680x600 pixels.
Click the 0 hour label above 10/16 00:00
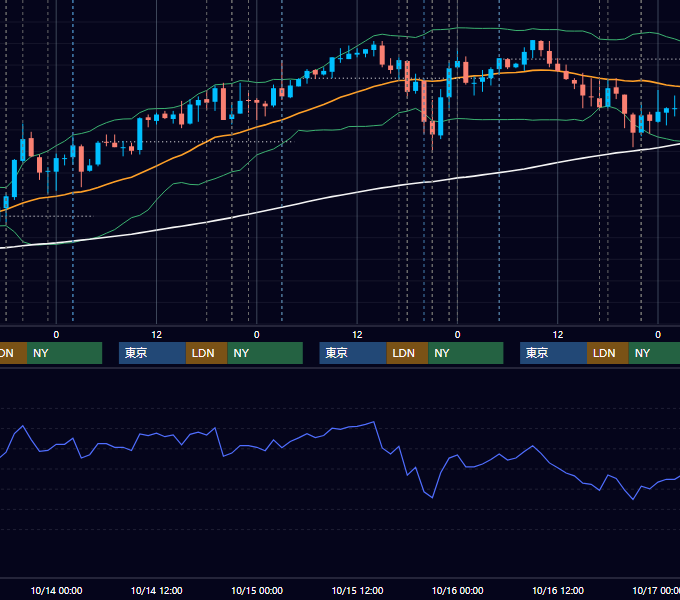(x=458, y=335)
